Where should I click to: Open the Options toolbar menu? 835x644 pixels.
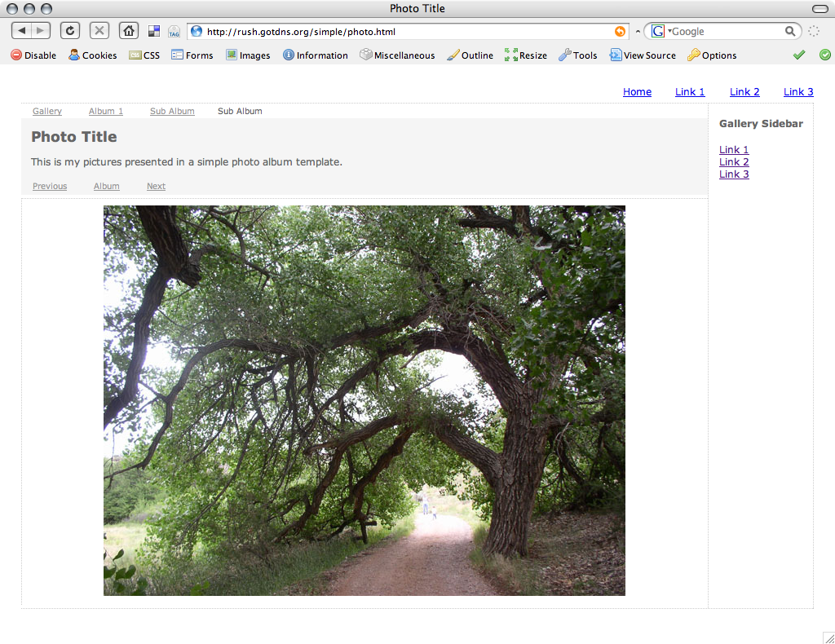(712, 55)
